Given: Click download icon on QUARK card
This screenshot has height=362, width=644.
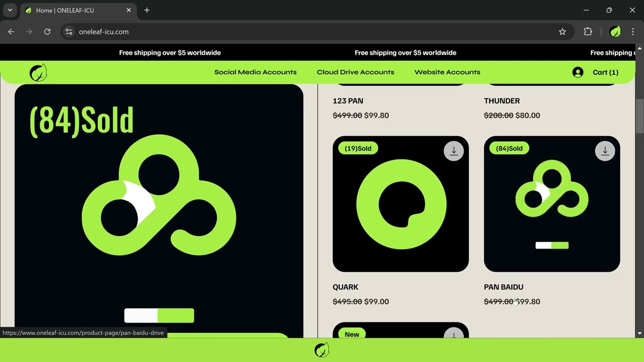Looking at the screenshot, I should click(x=453, y=151).
